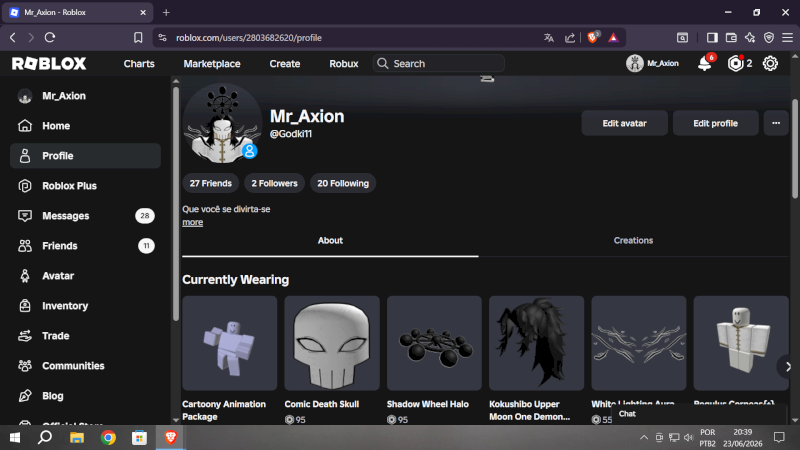Toggle the browser sidebar panel icon
Screen dimensions: 800x450
(x=712, y=38)
